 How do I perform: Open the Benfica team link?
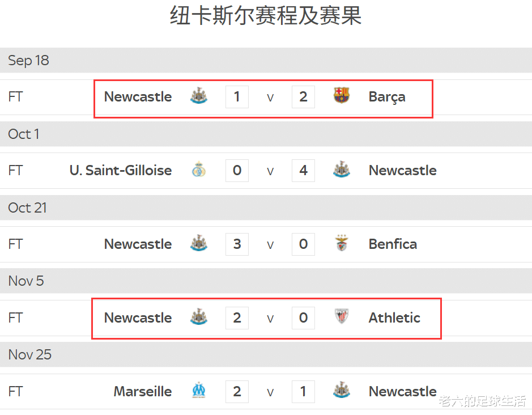(x=393, y=244)
